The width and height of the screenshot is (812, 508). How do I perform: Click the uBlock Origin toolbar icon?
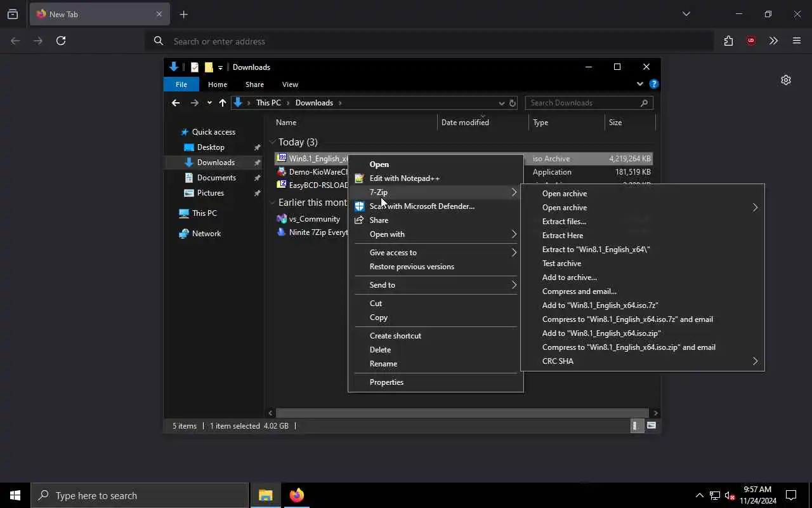751,41
